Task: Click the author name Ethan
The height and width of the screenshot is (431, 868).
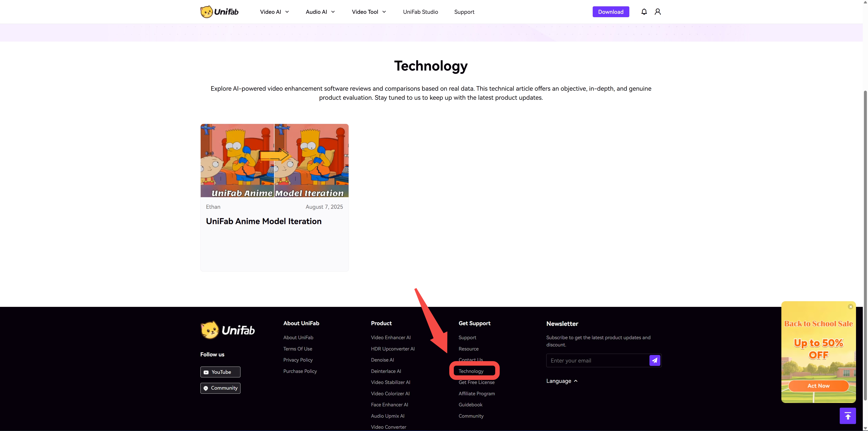Action: [213, 207]
